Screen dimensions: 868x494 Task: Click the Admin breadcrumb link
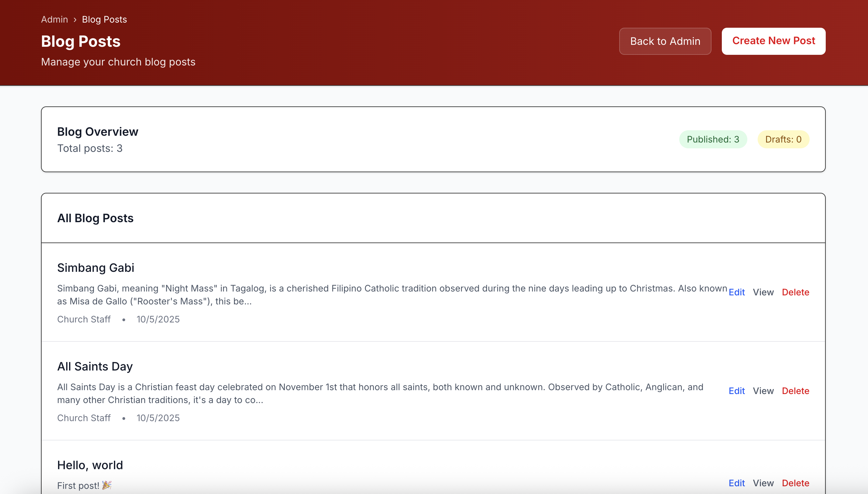(x=54, y=19)
